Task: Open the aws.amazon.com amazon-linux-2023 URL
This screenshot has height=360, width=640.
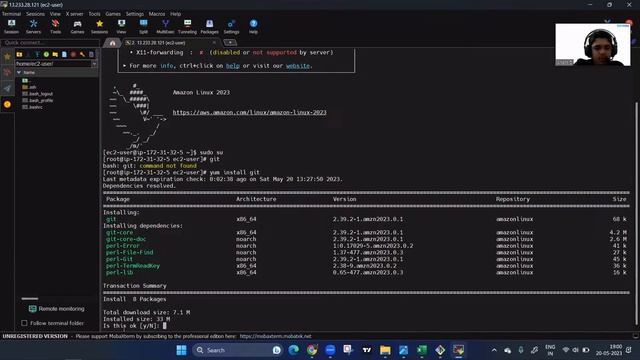Action: (x=249, y=112)
